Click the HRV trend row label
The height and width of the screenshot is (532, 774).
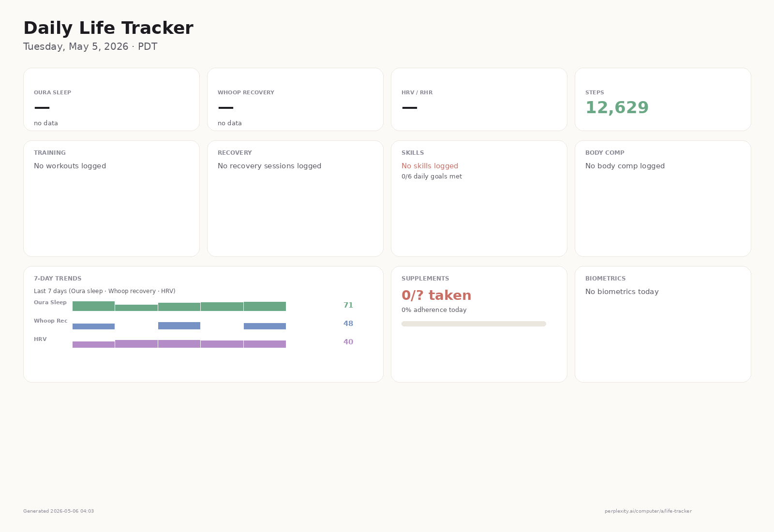(40, 339)
